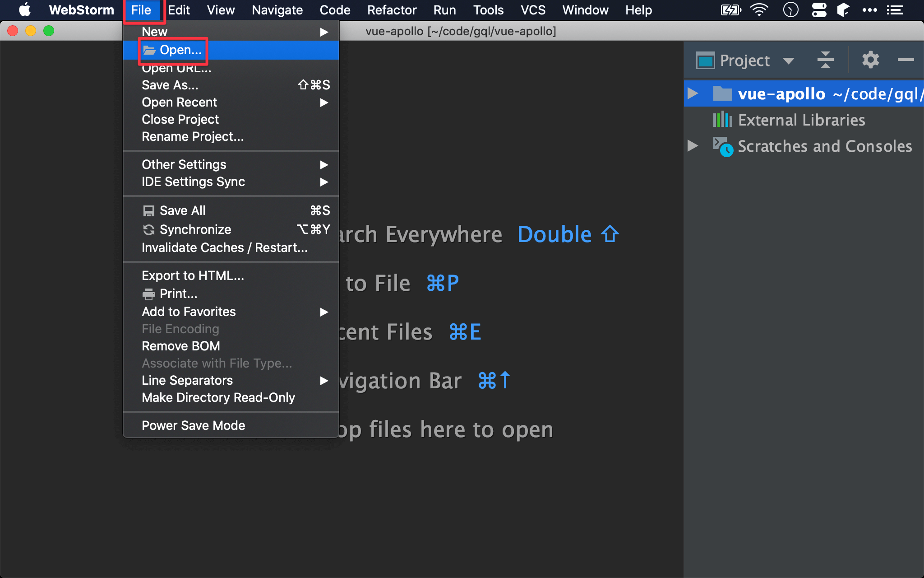Click the Project panel settings gear icon
Image resolution: width=924 pixels, height=578 pixels.
[870, 60]
